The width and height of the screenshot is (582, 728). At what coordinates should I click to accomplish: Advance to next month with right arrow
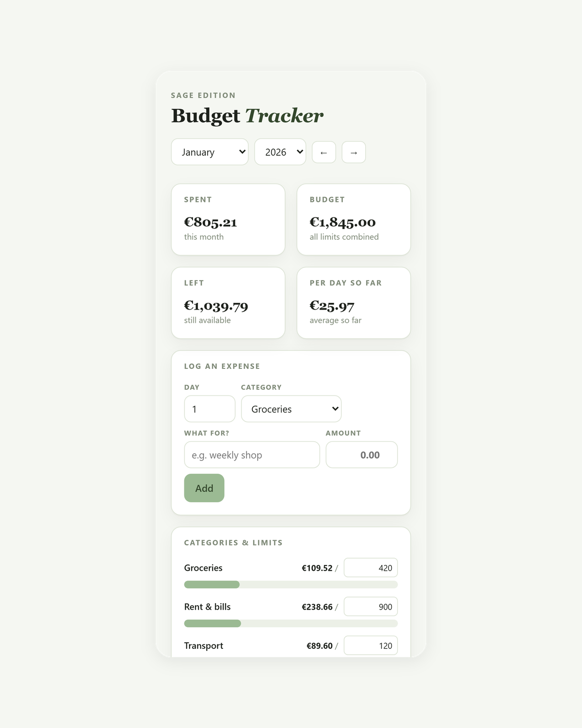[x=354, y=152]
